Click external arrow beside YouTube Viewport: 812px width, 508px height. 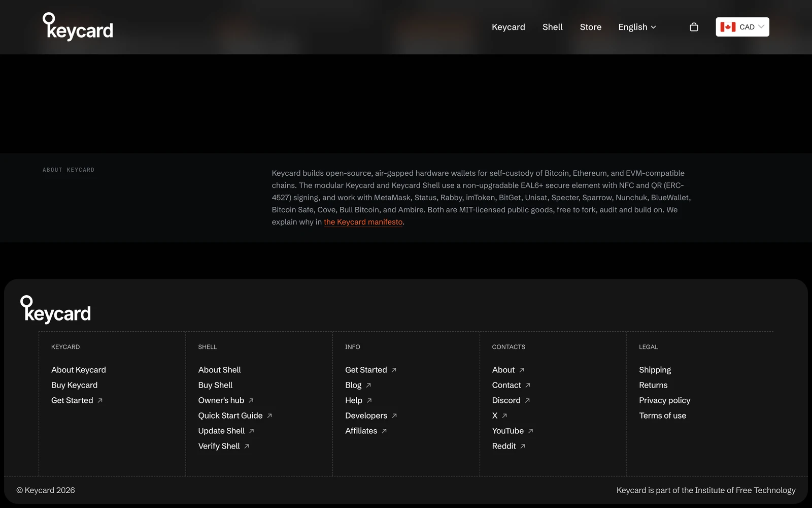click(x=530, y=431)
